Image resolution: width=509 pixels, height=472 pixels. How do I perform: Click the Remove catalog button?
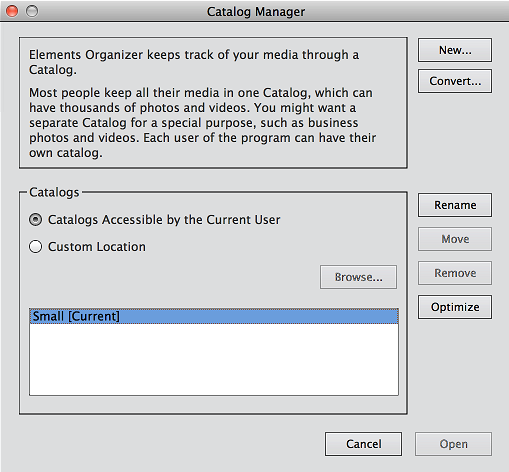point(455,273)
